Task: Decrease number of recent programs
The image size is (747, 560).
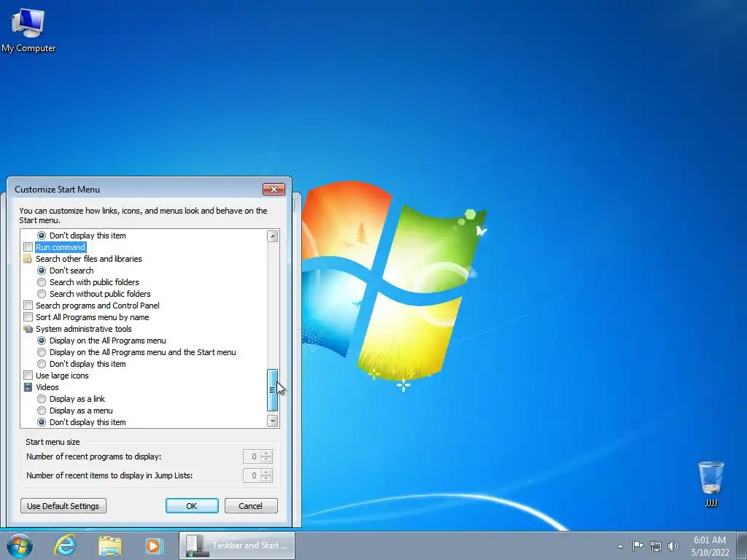Action: point(266,460)
